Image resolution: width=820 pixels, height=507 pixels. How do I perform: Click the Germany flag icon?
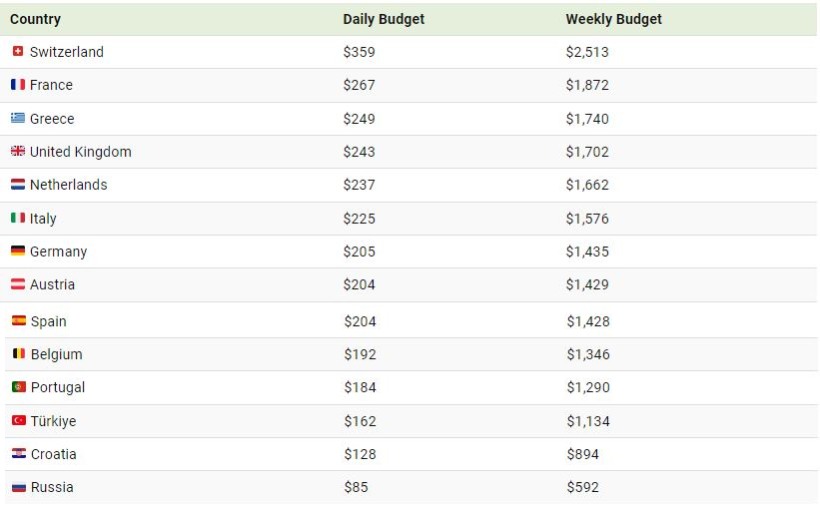[18, 251]
